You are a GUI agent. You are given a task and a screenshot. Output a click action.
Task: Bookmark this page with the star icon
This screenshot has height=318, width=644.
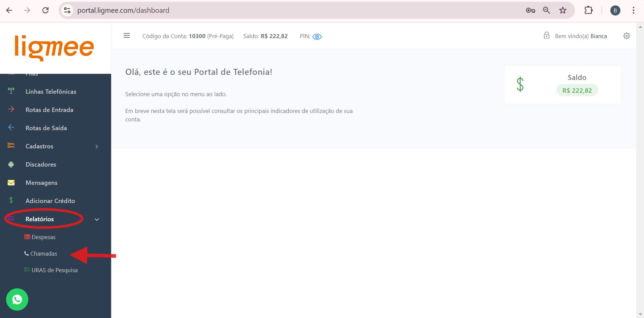click(562, 10)
